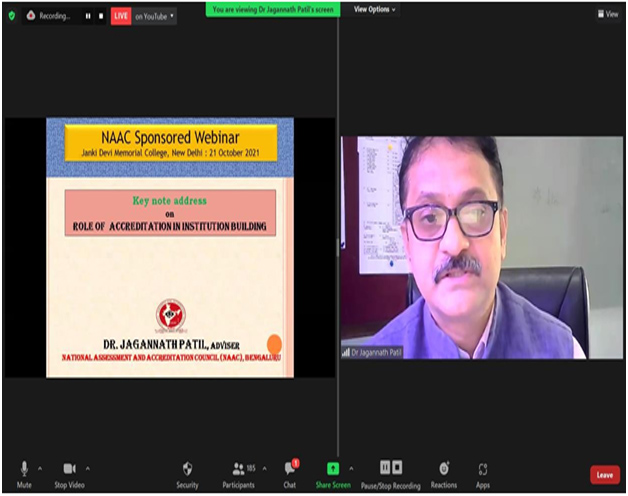Click the NAAC logo on the slide
The width and height of the screenshot is (628, 496).
(171, 317)
